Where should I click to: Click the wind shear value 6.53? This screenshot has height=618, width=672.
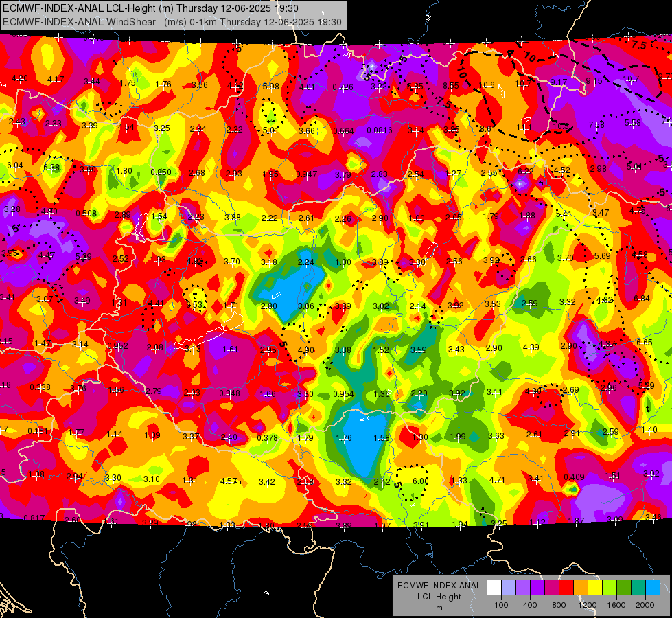pyautogui.click(x=194, y=304)
